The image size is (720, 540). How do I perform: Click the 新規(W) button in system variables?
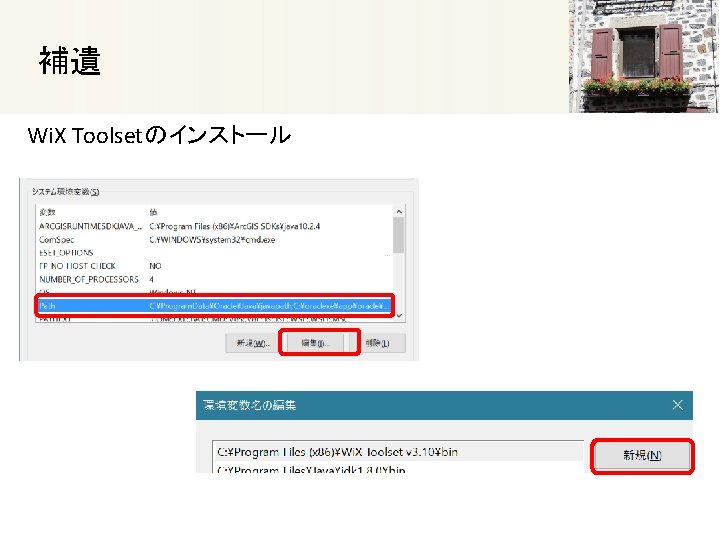pos(253,343)
